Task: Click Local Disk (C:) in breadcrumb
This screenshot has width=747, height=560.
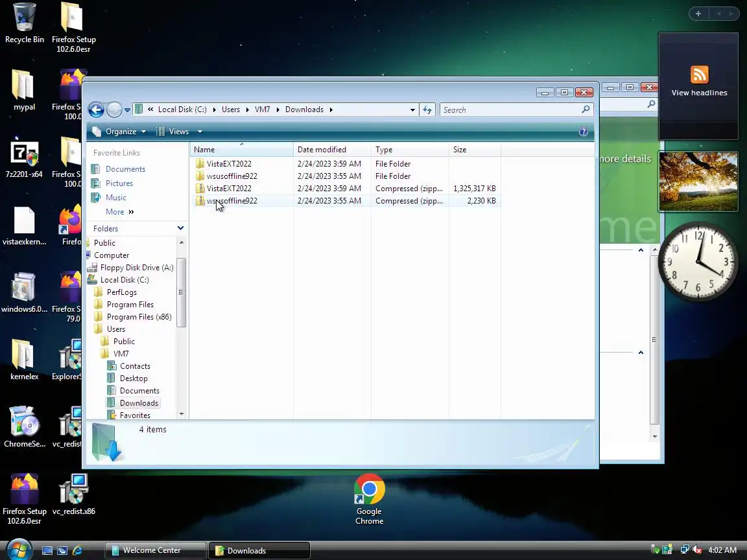Action: pos(182,110)
